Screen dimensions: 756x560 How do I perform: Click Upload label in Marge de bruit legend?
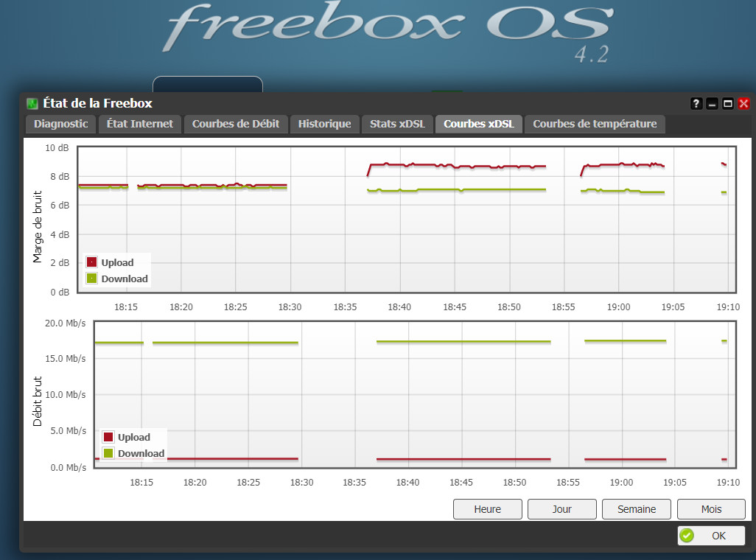117,262
